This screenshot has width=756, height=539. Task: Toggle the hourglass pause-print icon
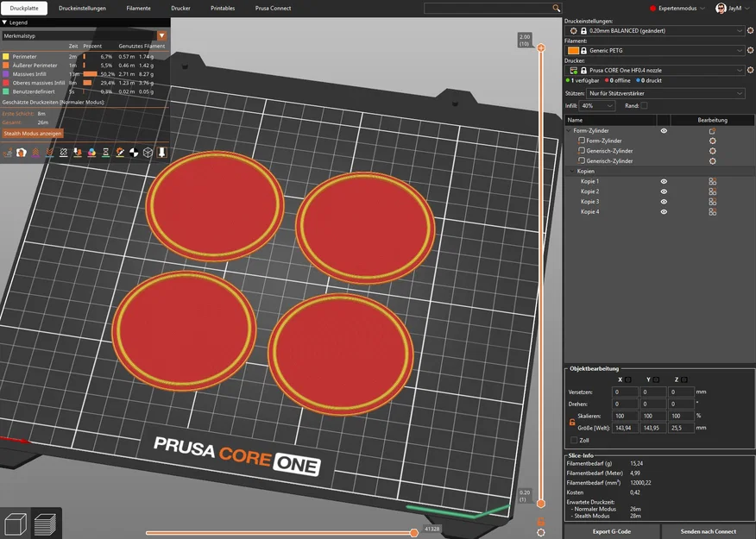coord(105,152)
